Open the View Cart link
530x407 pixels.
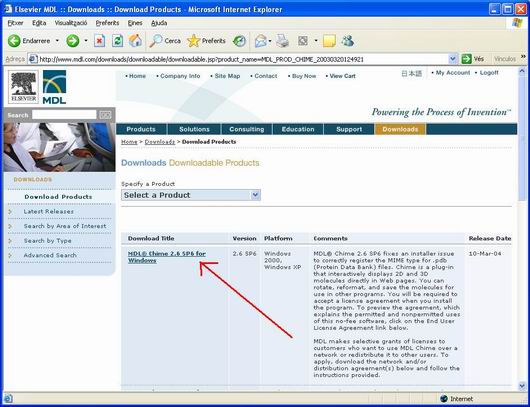[342, 76]
